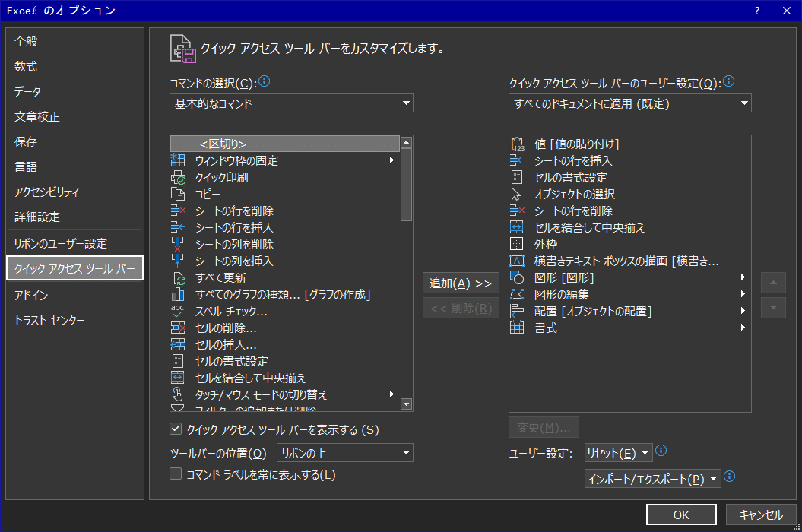802x532 pixels.
Task: Click the すべて更新 refresh icon
Action: pos(177,277)
